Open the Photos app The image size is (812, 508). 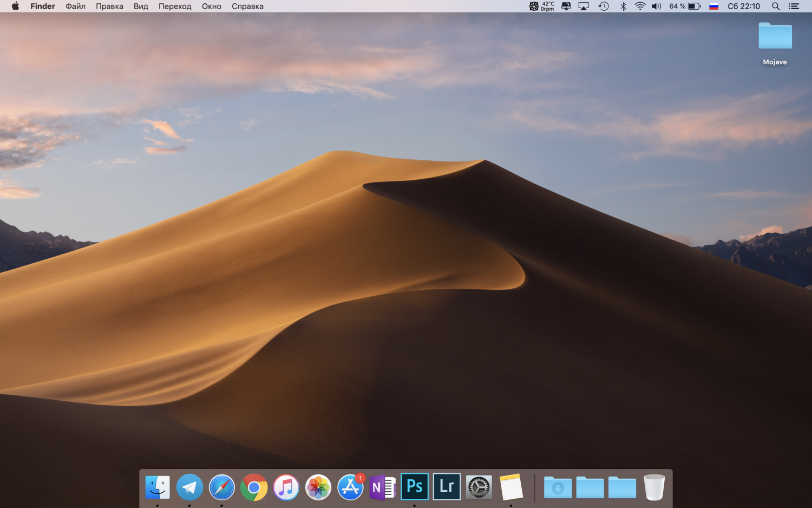click(x=318, y=487)
